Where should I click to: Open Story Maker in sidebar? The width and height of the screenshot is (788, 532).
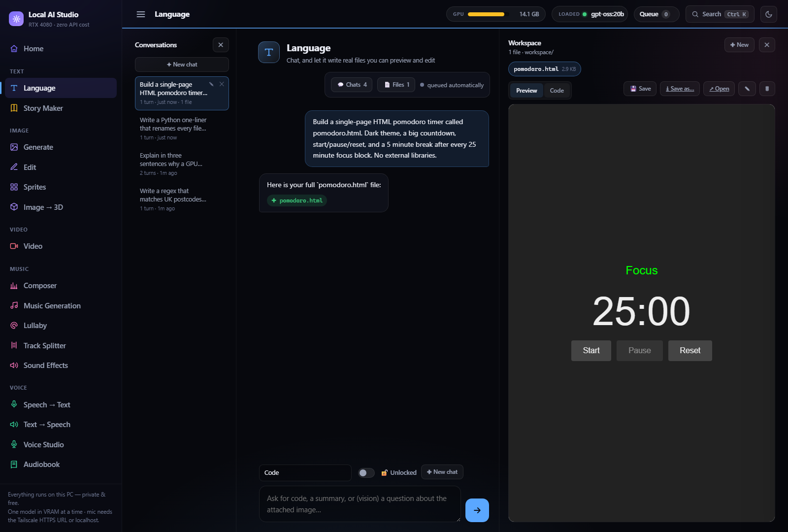(x=61, y=108)
